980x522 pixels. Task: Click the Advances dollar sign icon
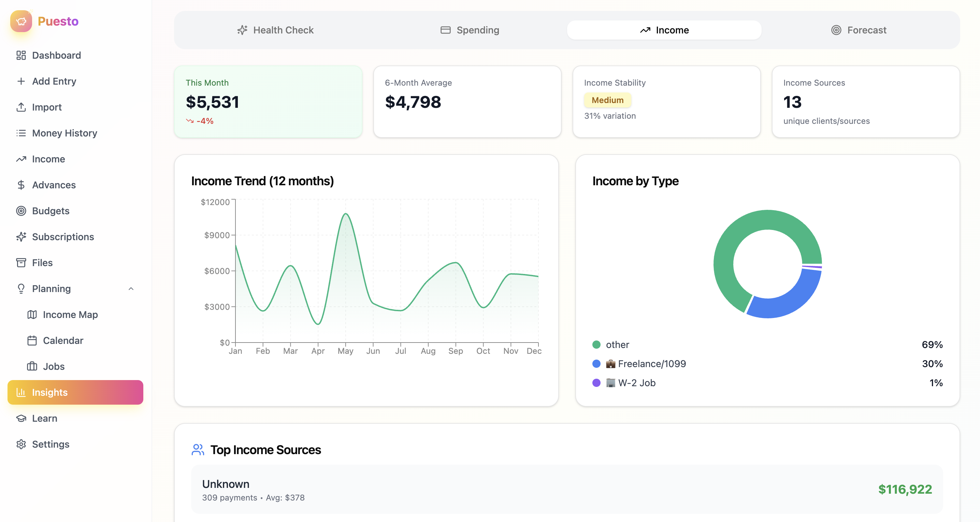[x=21, y=185]
